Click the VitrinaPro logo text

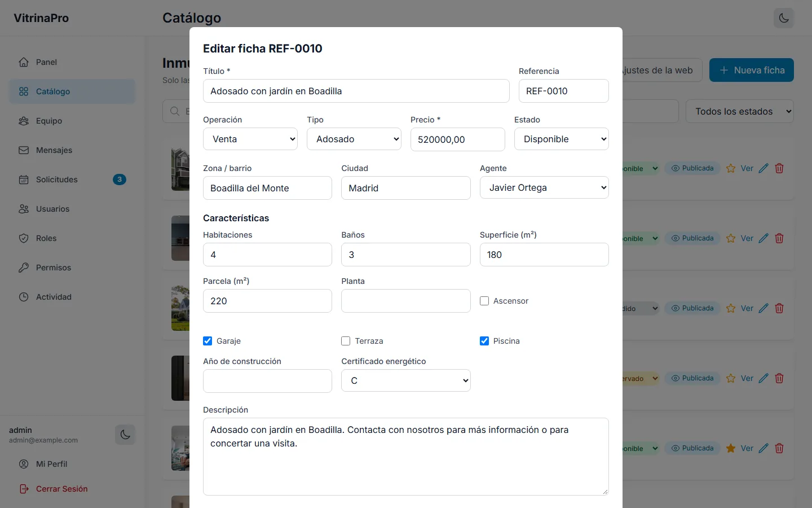tap(41, 18)
